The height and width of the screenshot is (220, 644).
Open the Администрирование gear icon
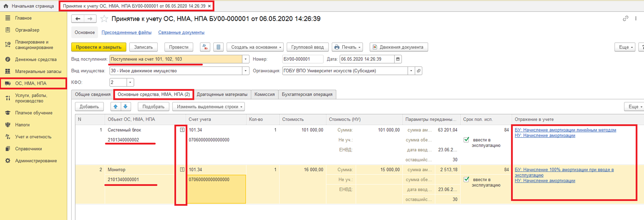click(7, 161)
